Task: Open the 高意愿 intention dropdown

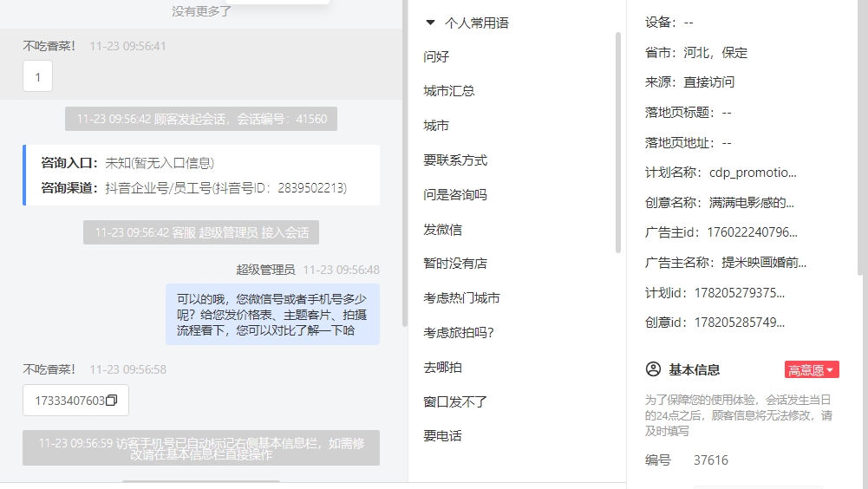Action: pyautogui.click(x=812, y=370)
